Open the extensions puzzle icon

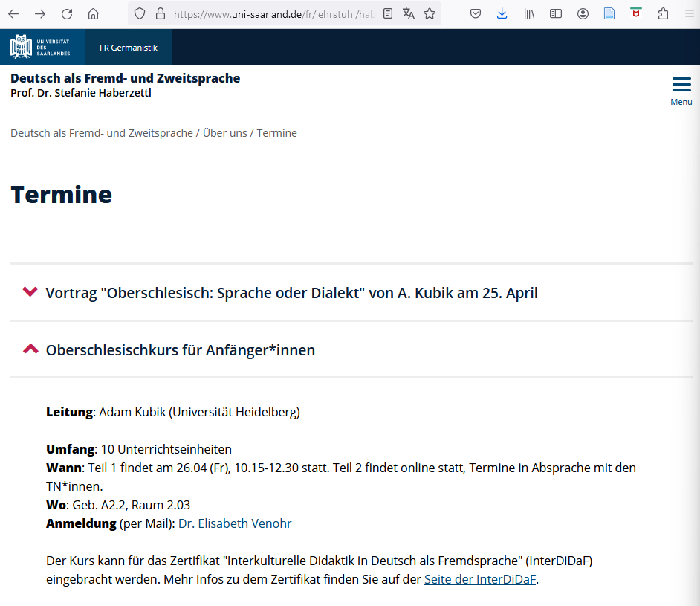(663, 14)
